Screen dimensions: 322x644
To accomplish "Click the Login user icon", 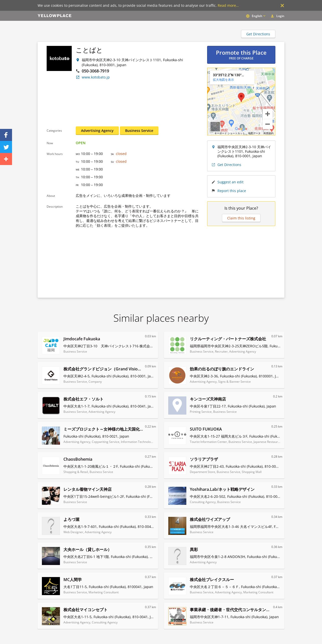I will 272,16.
